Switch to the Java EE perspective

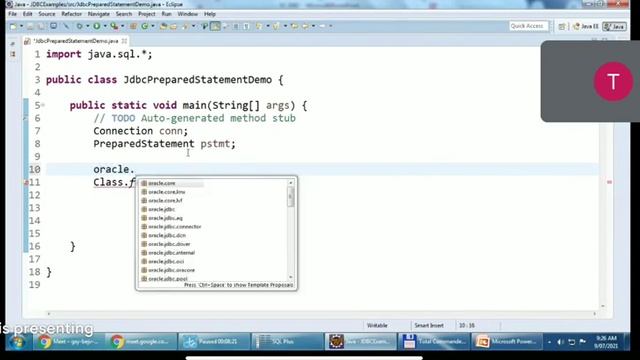click(x=586, y=26)
